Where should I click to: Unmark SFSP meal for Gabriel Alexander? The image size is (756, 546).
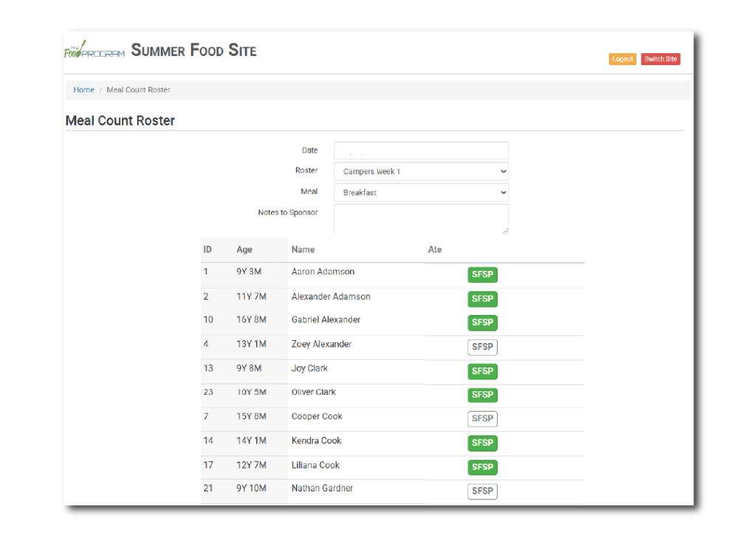point(482,322)
